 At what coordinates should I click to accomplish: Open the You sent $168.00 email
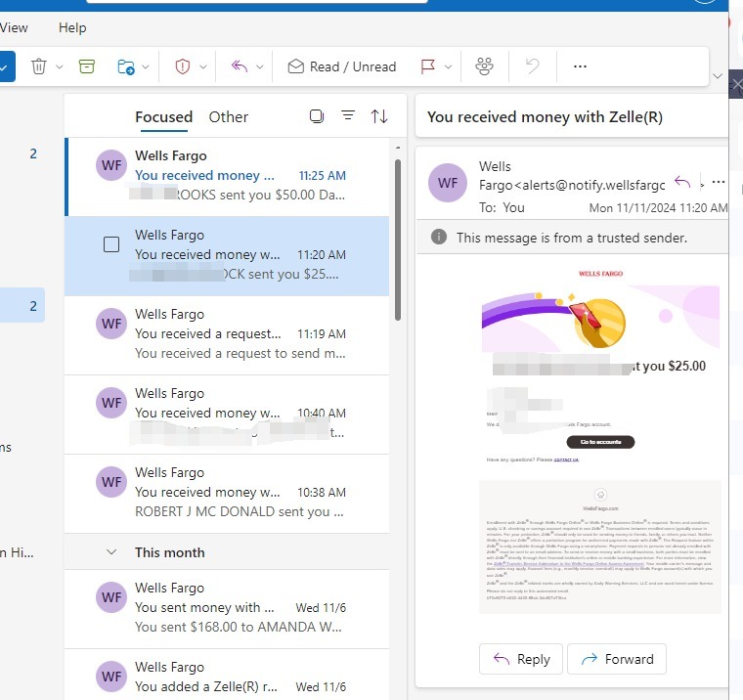[227, 609]
